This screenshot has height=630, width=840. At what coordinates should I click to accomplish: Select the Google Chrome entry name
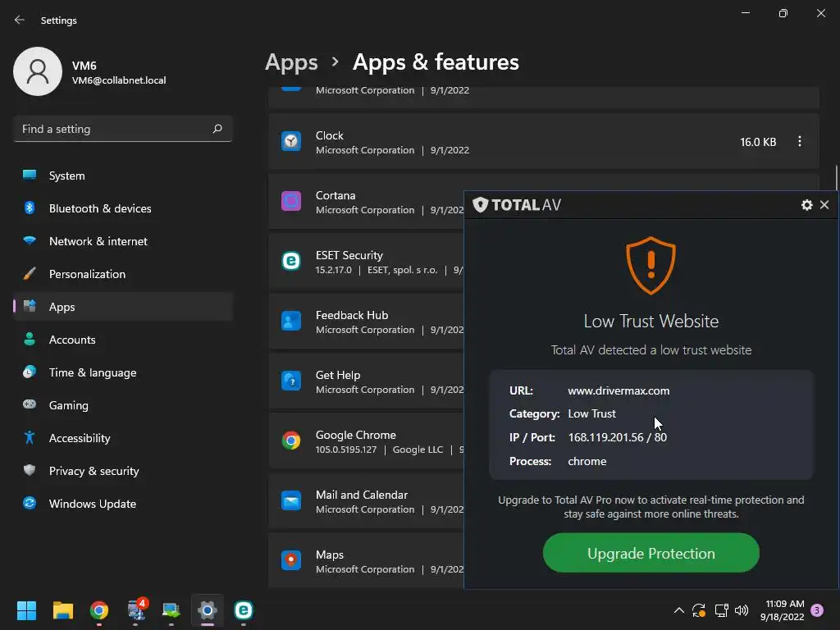[356, 435]
